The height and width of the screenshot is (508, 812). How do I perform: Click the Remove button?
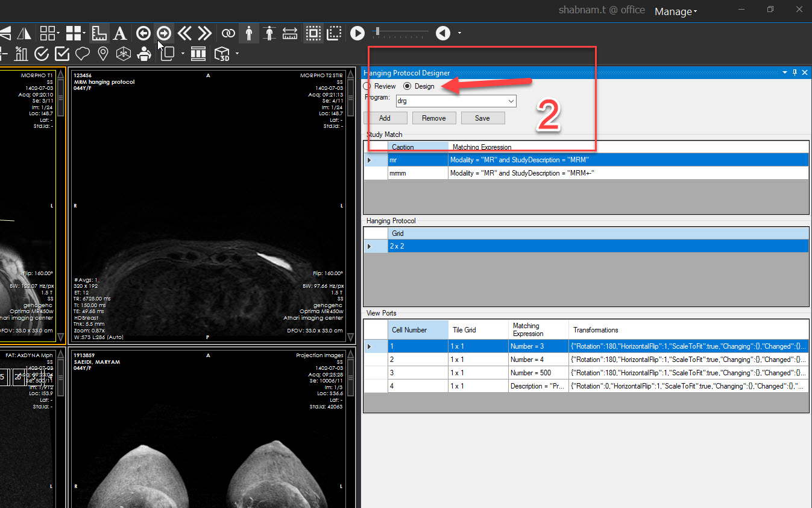[x=434, y=118]
